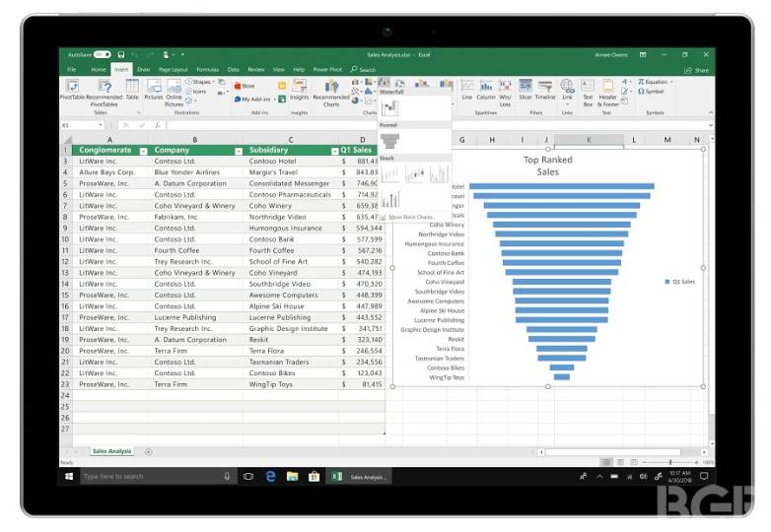Open Recommended PivotTables

[x=105, y=93]
